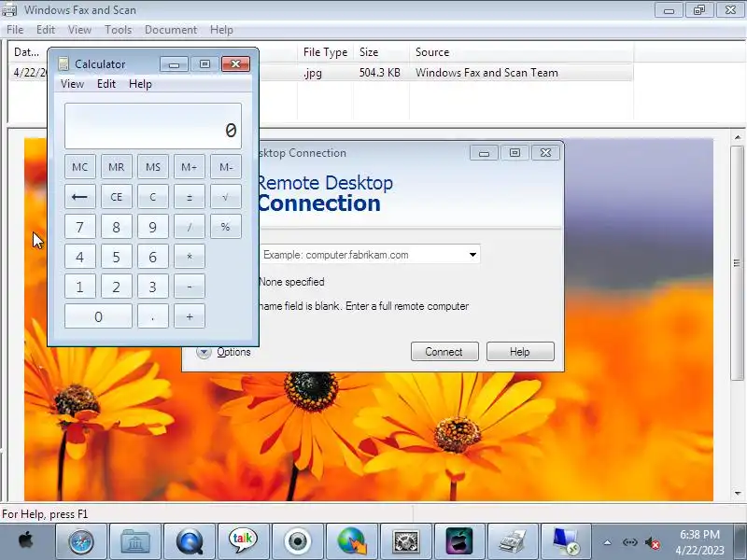Click the decimal point calculator key

(153, 316)
